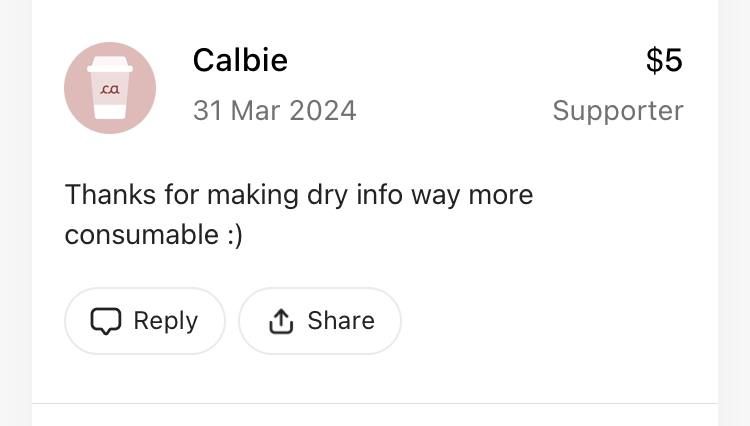Open the Calbie supporter name
The height and width of the screenshot is (426, 750).
point(240,60)
